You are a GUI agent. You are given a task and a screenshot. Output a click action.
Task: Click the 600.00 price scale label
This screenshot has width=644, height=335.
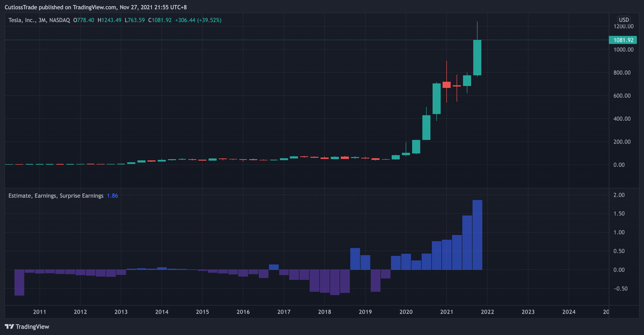622,96
